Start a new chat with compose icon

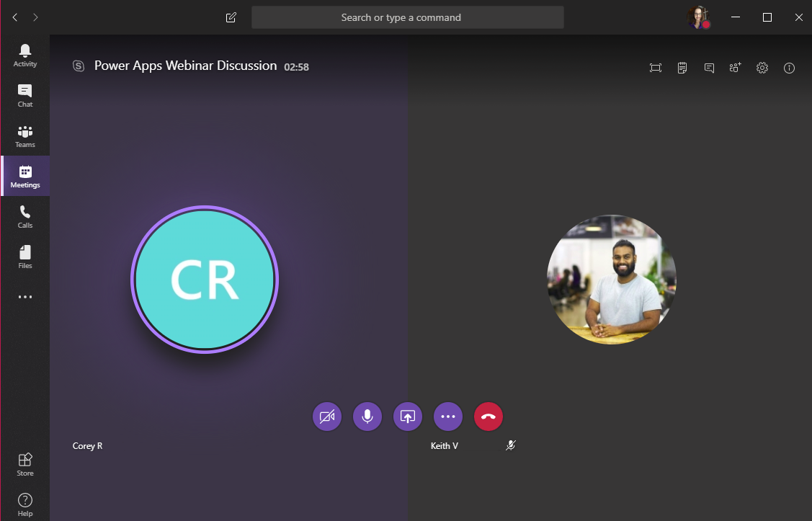[x=231, y=17]
